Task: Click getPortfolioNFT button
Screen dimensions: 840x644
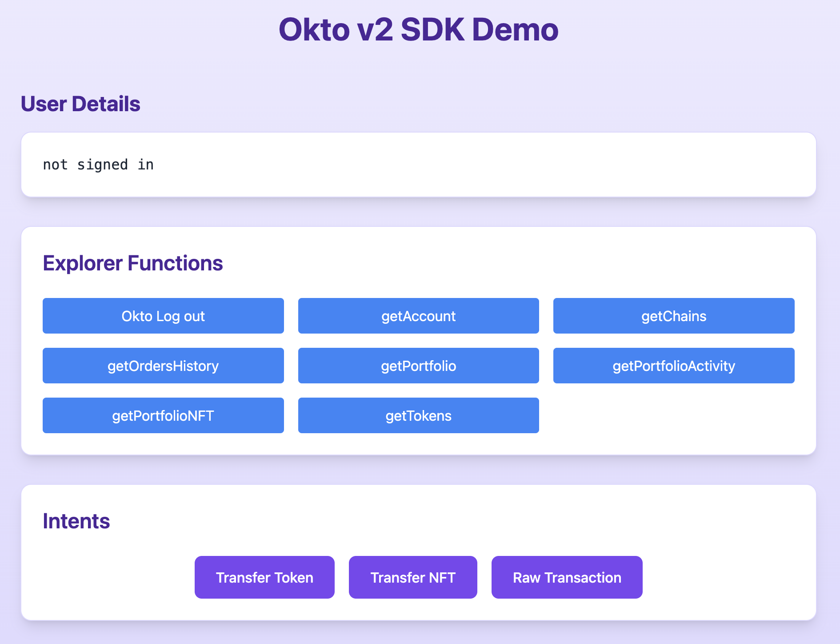Action: click(x=163, y=415)
